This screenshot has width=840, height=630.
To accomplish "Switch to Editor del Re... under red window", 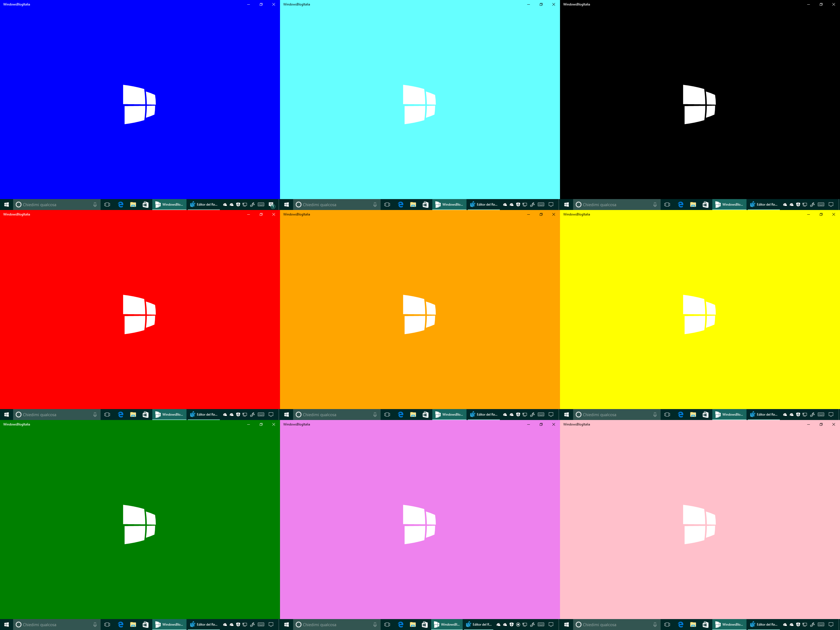I will tap(204, 415).
